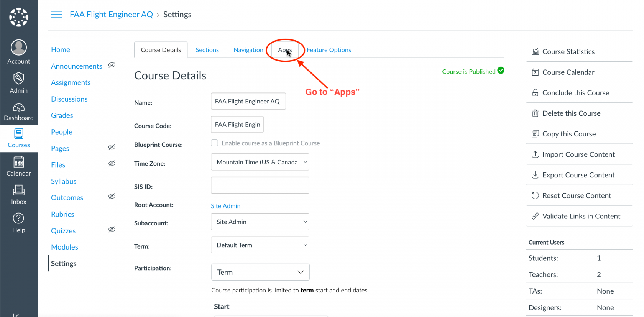Click the Account avatar icon
The width and height of the screenshot is (644, 317).
pyautogui.click(x=18, y=48)
